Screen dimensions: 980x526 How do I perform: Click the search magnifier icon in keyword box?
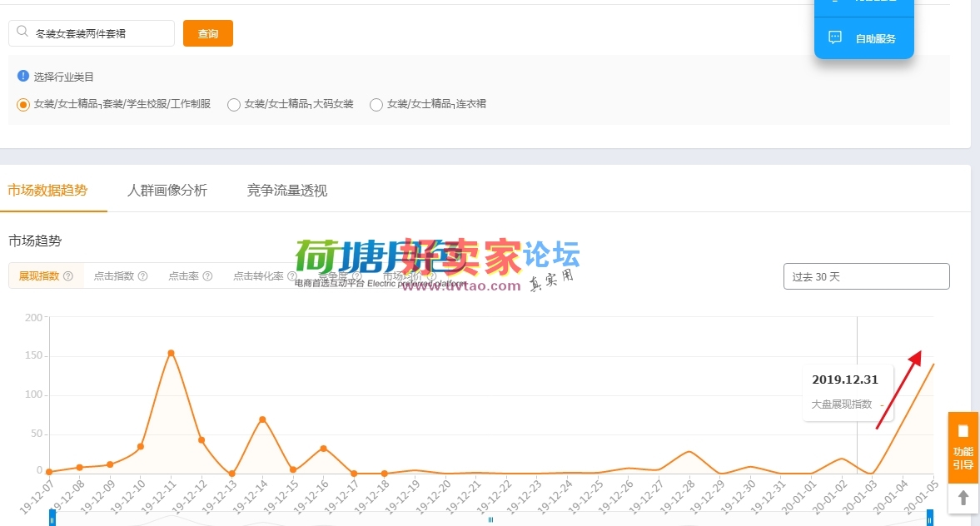22,34
